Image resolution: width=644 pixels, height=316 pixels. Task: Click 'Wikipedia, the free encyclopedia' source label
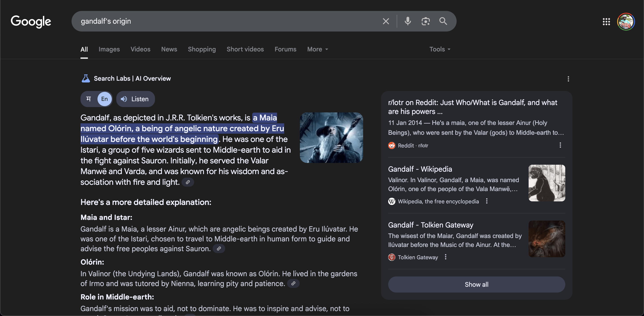click(438, 201)
